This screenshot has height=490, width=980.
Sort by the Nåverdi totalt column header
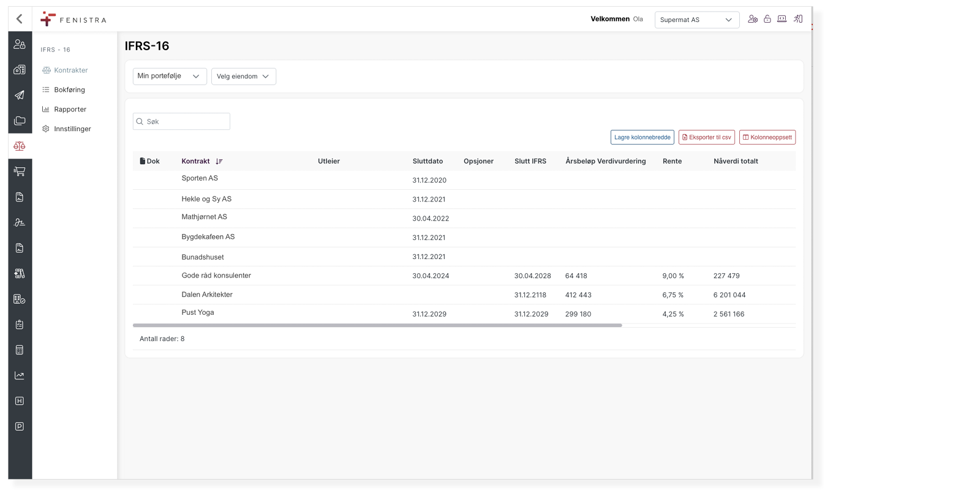pyautogui.click(x=736, y=161)
